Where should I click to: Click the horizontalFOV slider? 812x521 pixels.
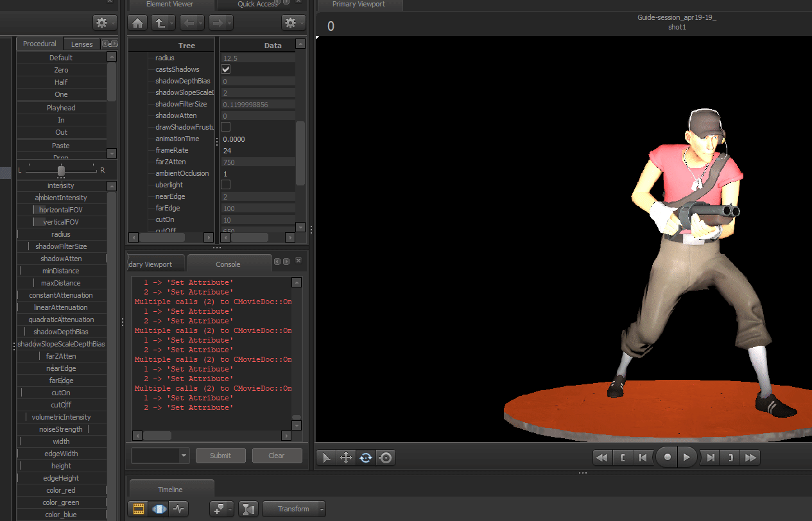tap(61, 210)
